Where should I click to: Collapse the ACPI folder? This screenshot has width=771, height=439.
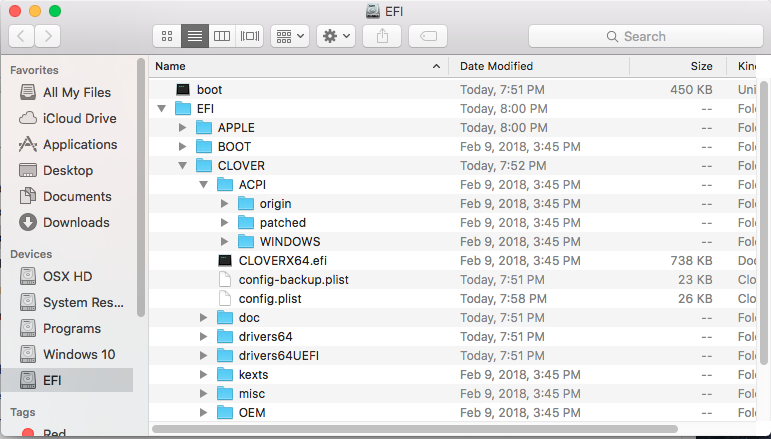pyautogui.click(x=204, y=185)
